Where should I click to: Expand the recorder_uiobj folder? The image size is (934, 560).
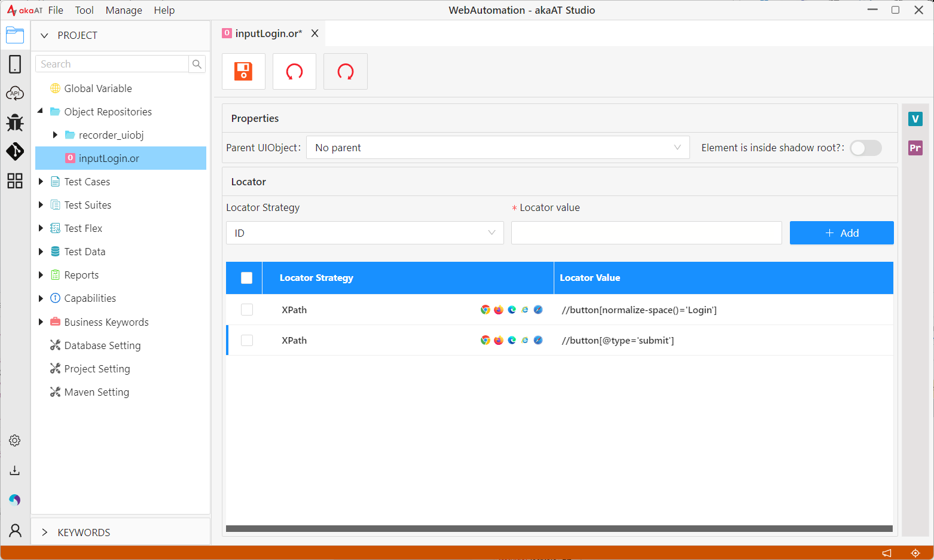[x=55, y=135]
